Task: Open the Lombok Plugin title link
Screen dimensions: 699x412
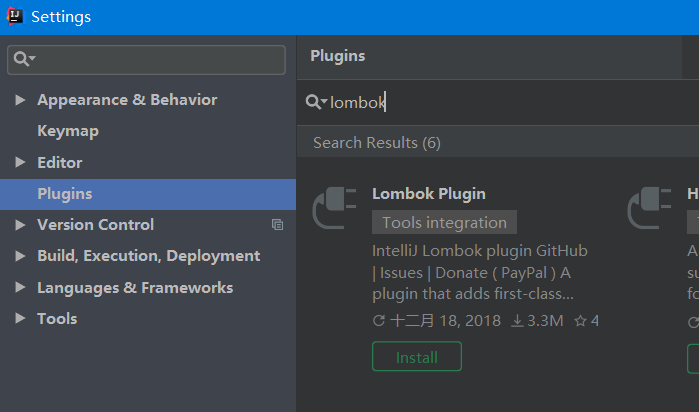Action: coord(428,194)
